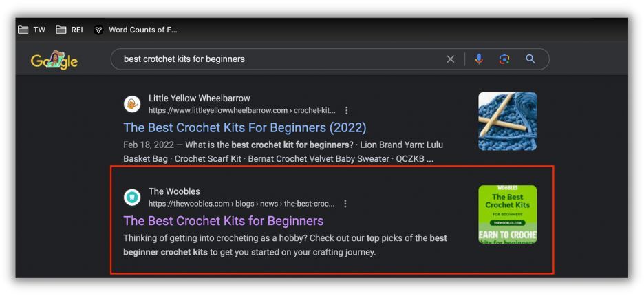Open Google Lens image search
The width and height of the screenshot is (644, 296).
(504, 59)
